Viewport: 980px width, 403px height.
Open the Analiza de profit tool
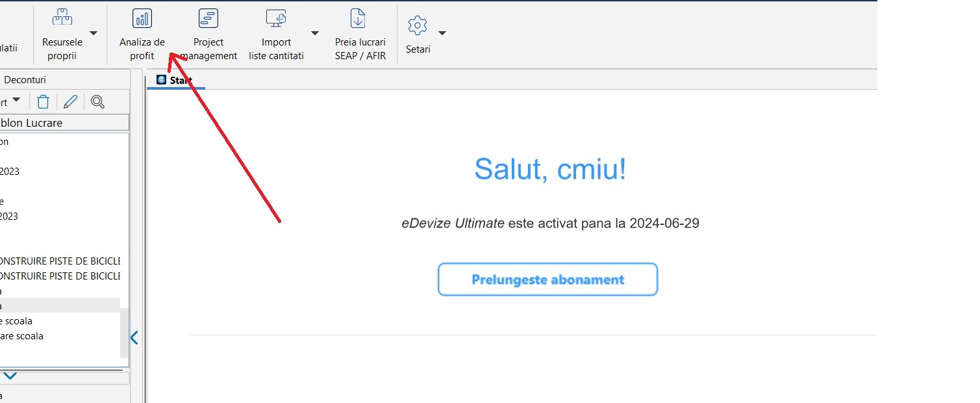[x=142, y=34]
